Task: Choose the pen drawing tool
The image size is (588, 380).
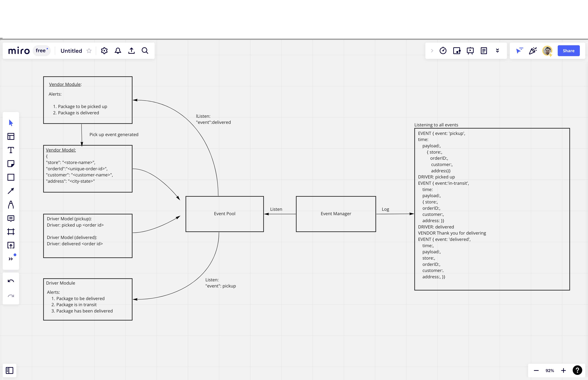Action: click(x=11, y=205)
